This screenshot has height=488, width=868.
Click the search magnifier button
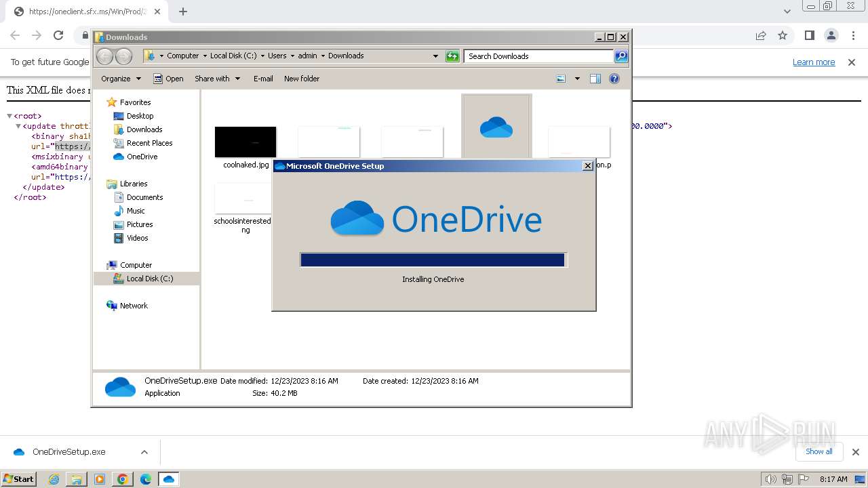tap(621, 56)
